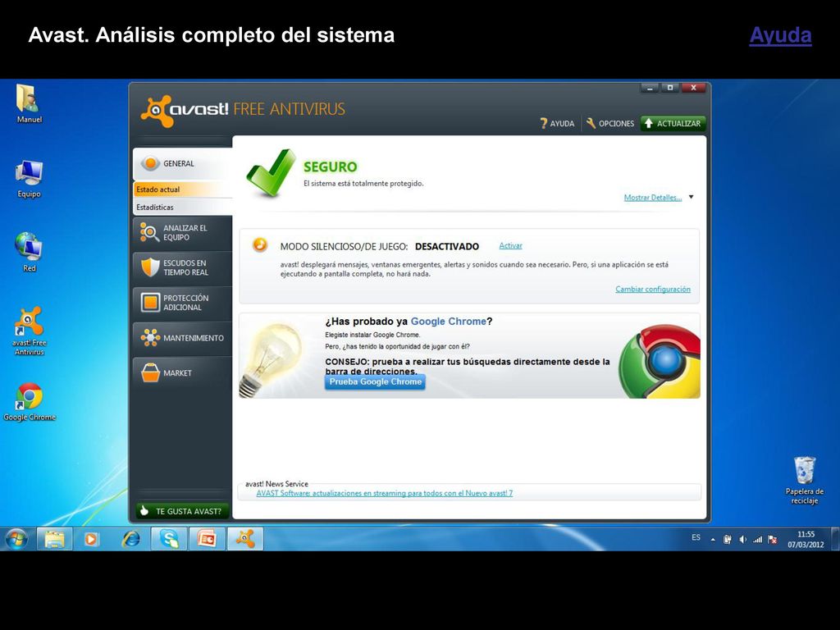Open the ANALIZAR EL EQUIPO section

[183, 232]
